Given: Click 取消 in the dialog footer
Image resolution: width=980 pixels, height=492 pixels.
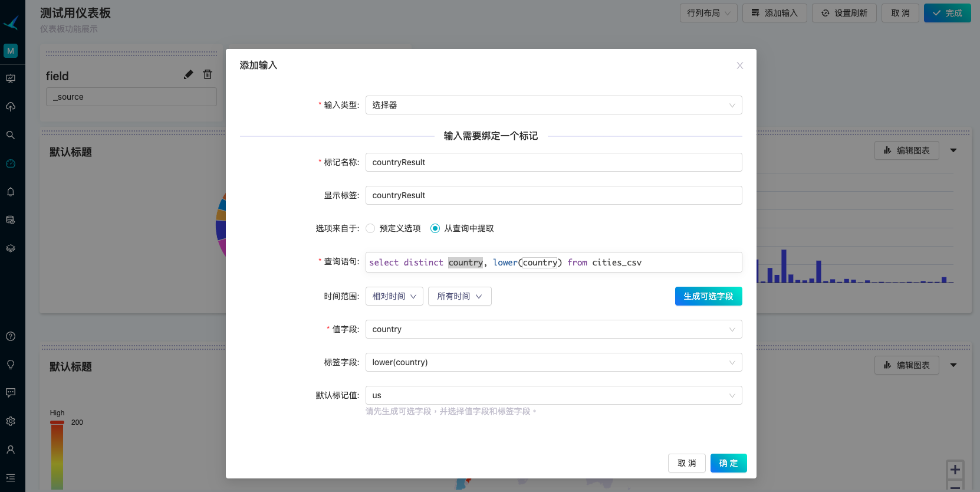Looking at the screenshot, I should (x=687, y=463).
